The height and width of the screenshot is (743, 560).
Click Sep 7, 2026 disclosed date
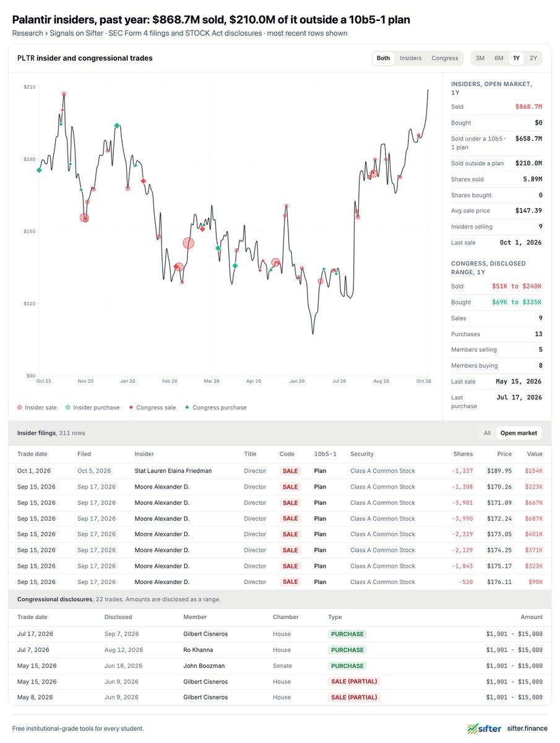coord(122,634)
